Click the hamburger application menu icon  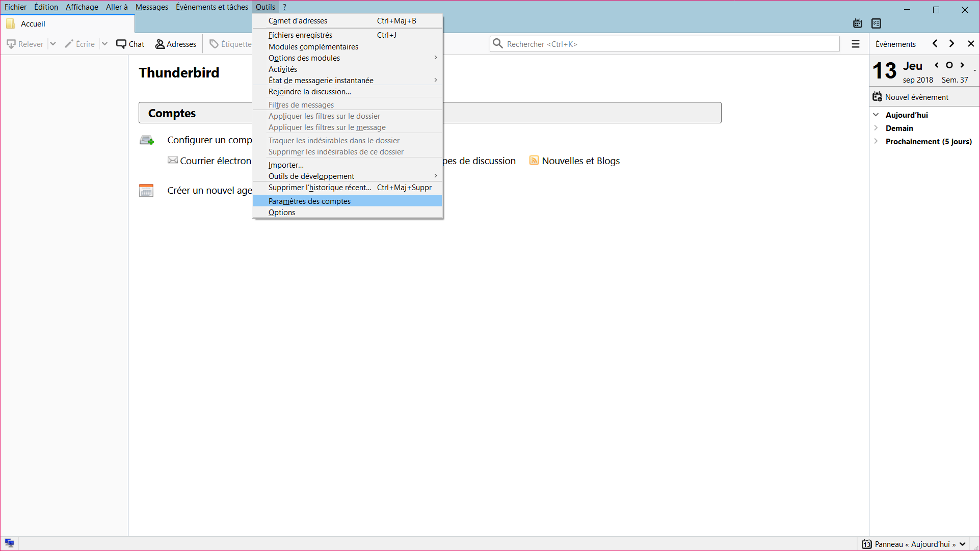tap(856, 44)
